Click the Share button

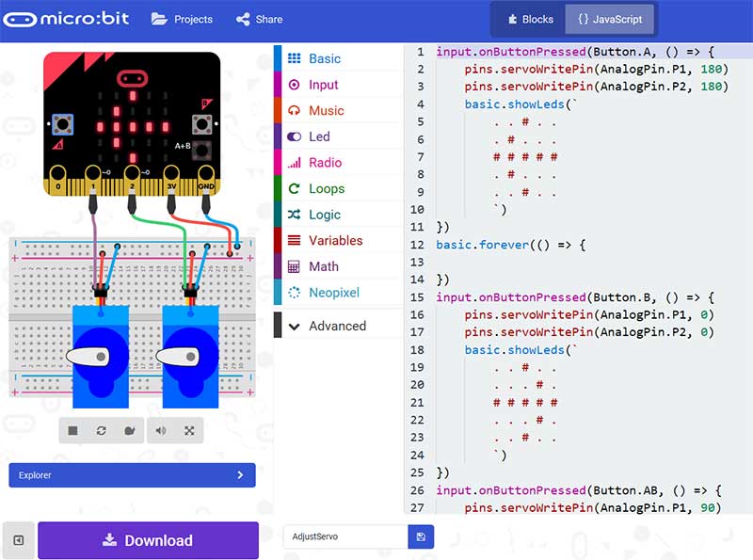pos(259,19)
